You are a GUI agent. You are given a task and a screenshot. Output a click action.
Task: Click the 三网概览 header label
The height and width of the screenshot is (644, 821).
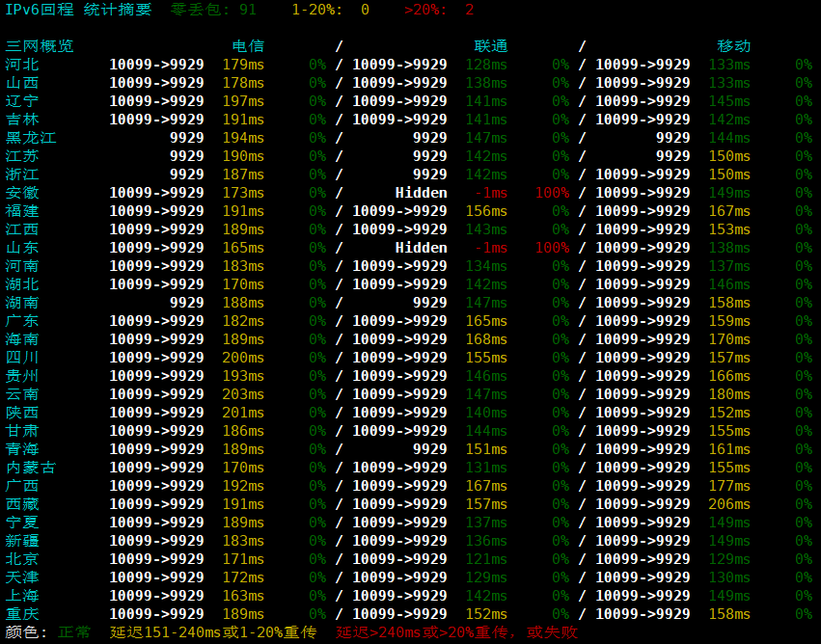click(x=40, y=46)
